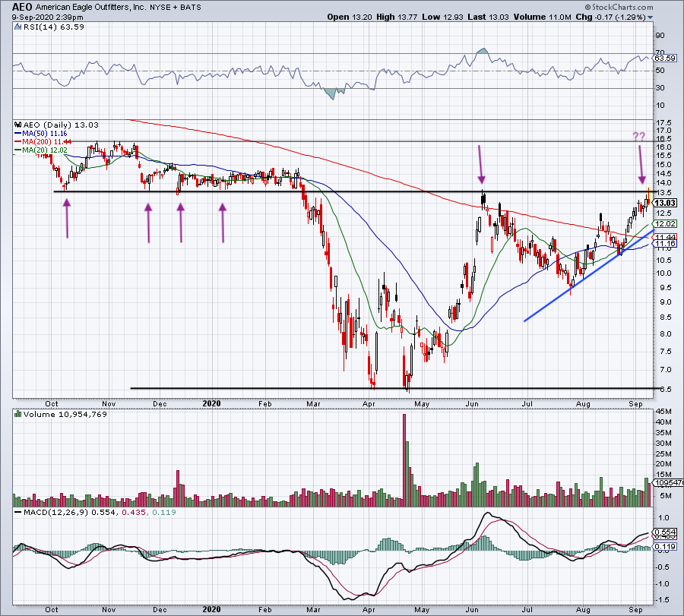The width and height of the screenshot is (684, 616).
Task: Click the Low 12.93 value
Action: click(443, 17)
